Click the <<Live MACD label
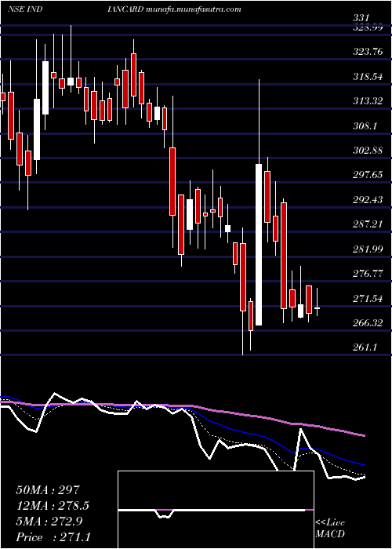392x549 pixels. (x=330, y=529)
